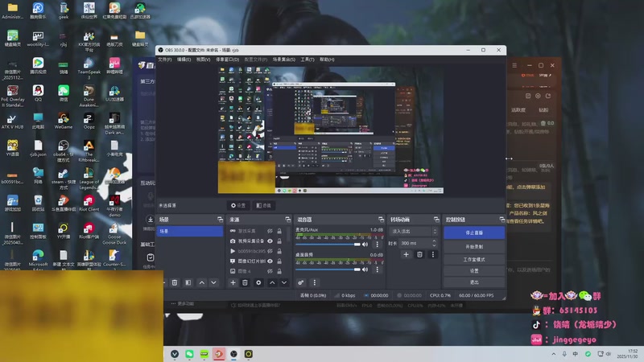Viewport: 644px width, 362px height.
Task: Add a transition with the plus icon
Action: coord(406,254)
